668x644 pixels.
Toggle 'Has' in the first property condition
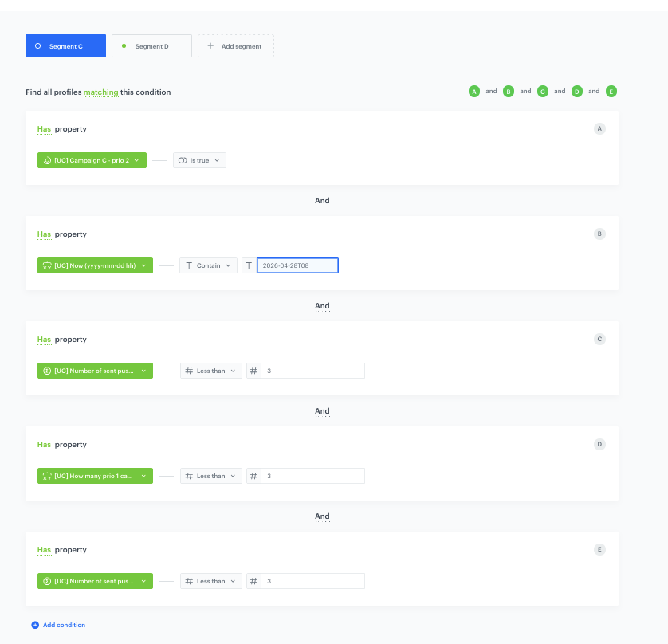pos(44,129)
